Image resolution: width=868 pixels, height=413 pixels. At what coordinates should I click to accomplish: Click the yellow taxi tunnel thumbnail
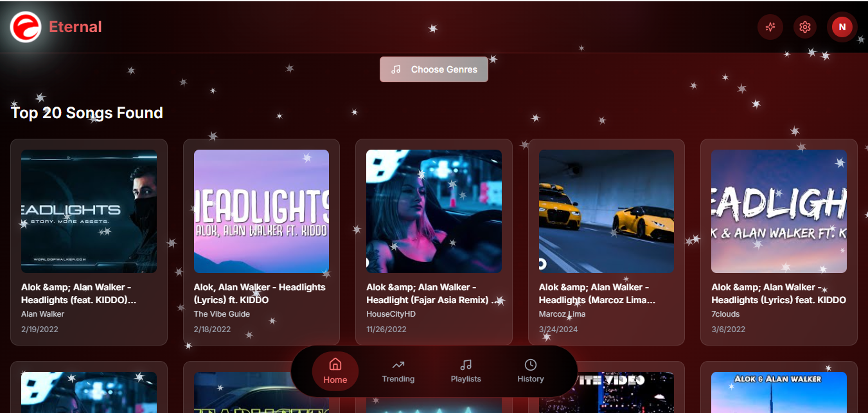tap(606, 211)
